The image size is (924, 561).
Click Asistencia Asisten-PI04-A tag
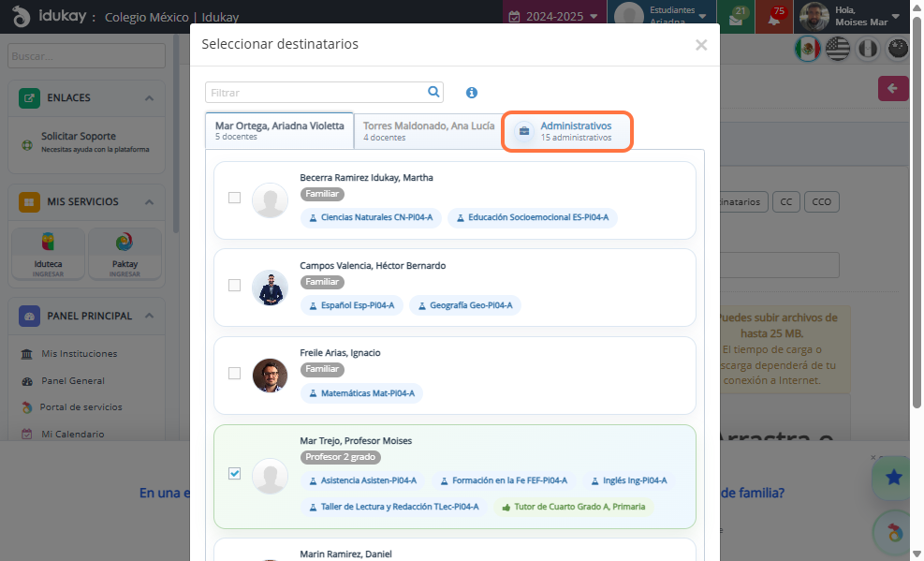coord(362,480)
